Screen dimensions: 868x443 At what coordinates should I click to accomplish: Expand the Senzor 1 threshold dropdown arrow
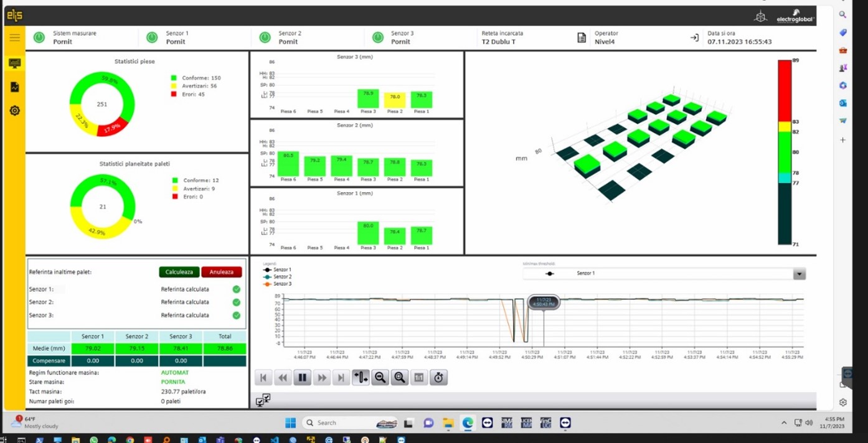tap(799, 274)
